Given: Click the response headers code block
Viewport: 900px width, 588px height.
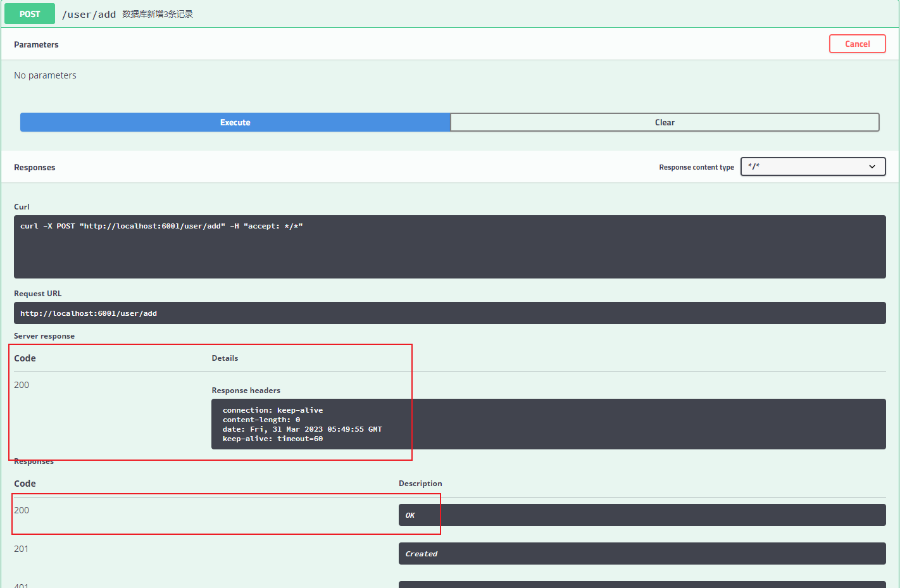Looking at the screenshot, I should pyautogui.click(x=548, y=424).
